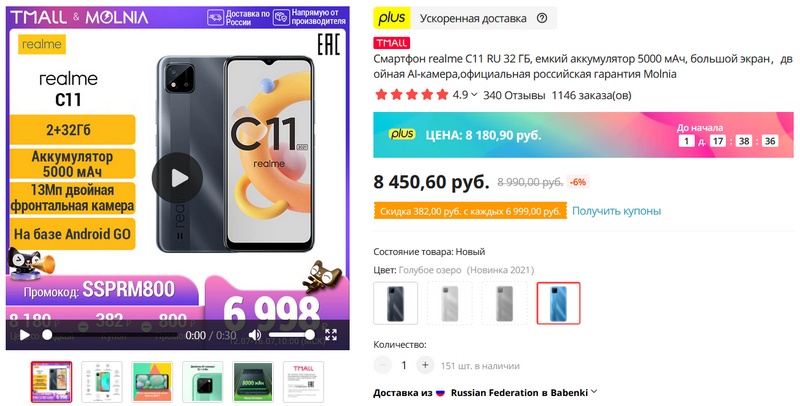Click the Получить купоны link
The width and height of the screenshot is (800, 406).
click(616, 211)
